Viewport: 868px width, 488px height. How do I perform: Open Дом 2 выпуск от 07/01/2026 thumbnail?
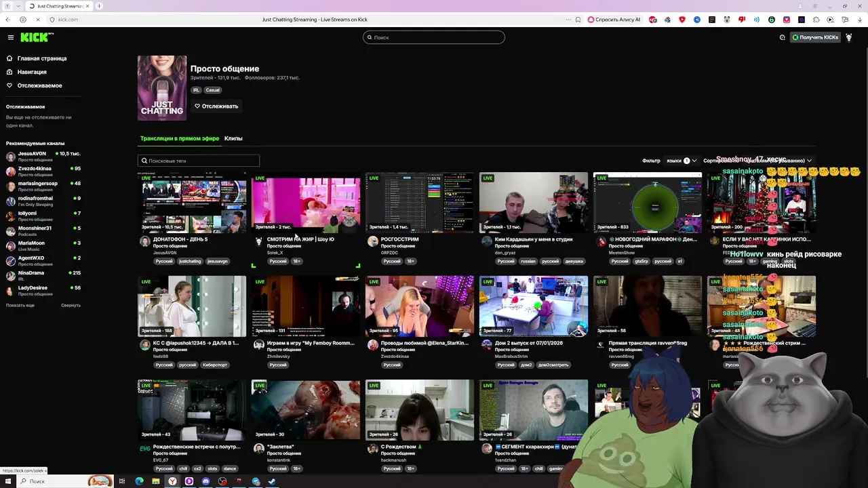(534, 306)
